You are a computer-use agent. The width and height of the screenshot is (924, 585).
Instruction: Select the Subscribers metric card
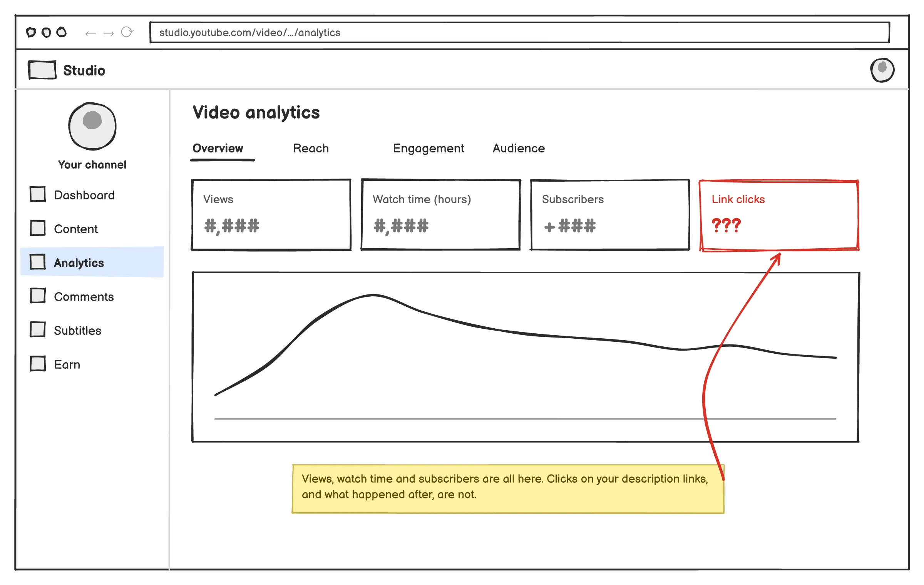[x=610, y=215]
